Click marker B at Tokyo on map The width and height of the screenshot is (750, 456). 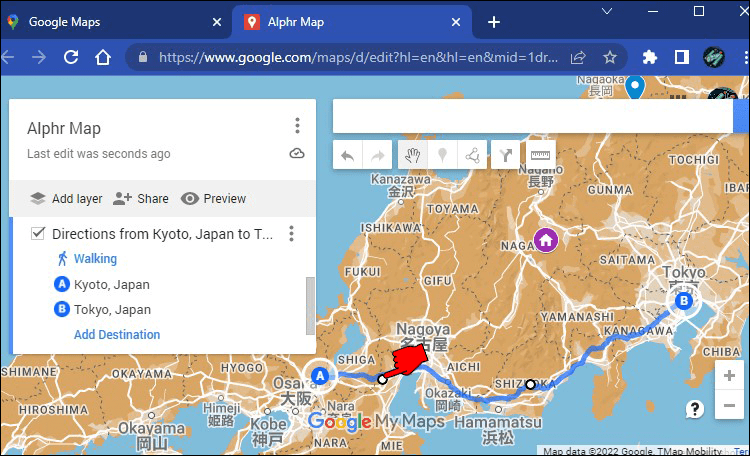pos(684,300)
